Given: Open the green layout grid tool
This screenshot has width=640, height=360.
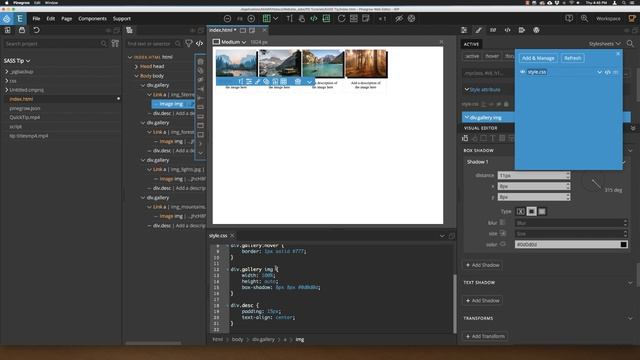Looking at the screenshot, I should [267, 18].
